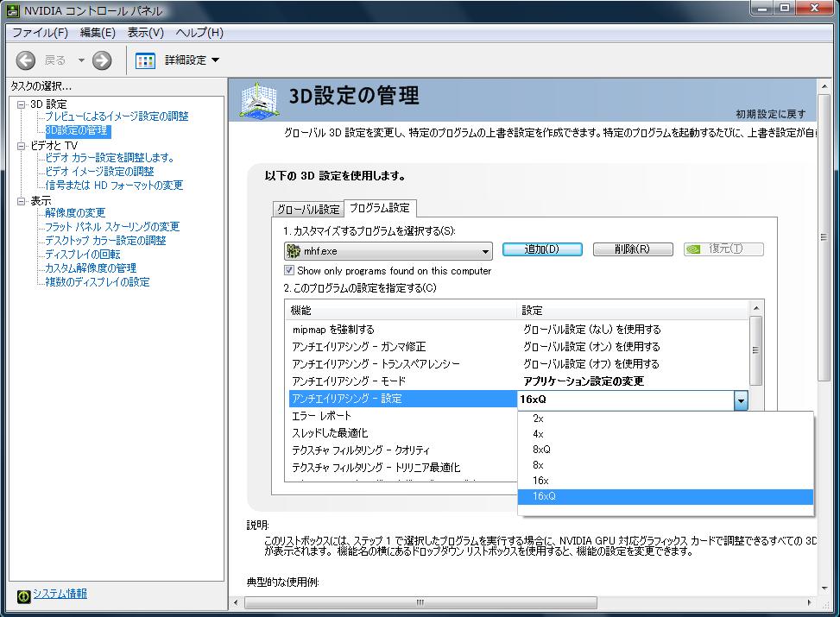Choose 16xQ highlighted list option
Image resolution: width=840 pixels, height=617 pixels.
[666, 496]
